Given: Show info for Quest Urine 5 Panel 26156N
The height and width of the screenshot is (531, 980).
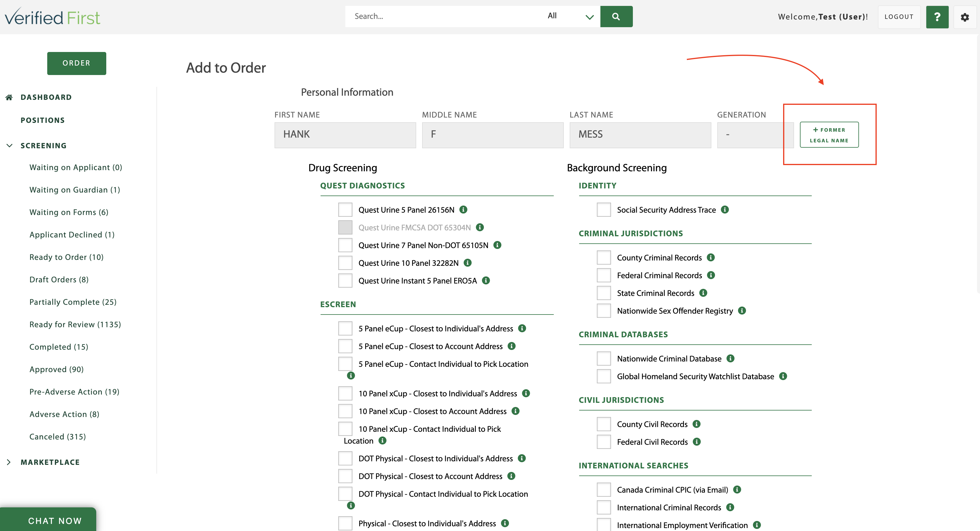Looking at the screenshot, I should pyautogui.click(x=463, y=210).
